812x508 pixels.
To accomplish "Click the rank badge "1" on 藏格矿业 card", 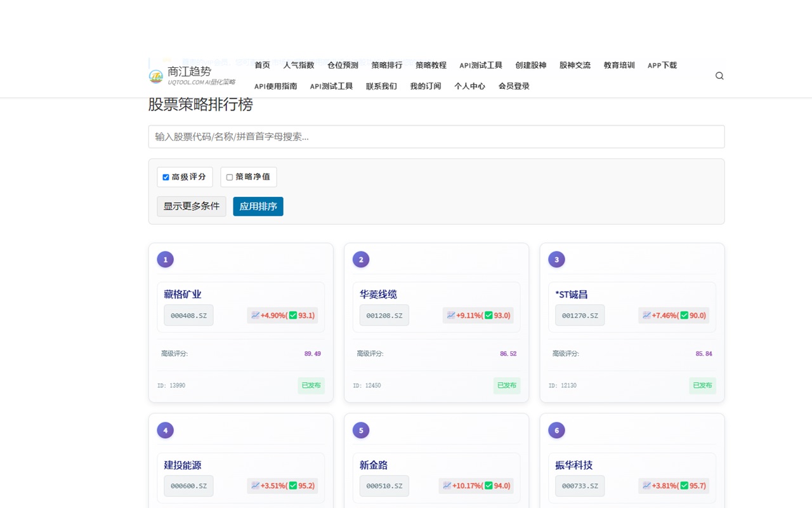I will (165, 259).
